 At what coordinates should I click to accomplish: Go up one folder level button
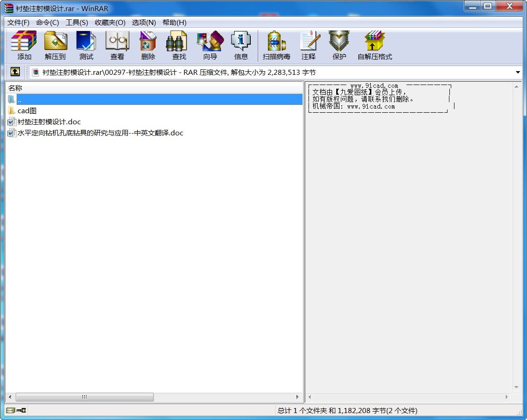pyautogui.click(x=15, y=72)
